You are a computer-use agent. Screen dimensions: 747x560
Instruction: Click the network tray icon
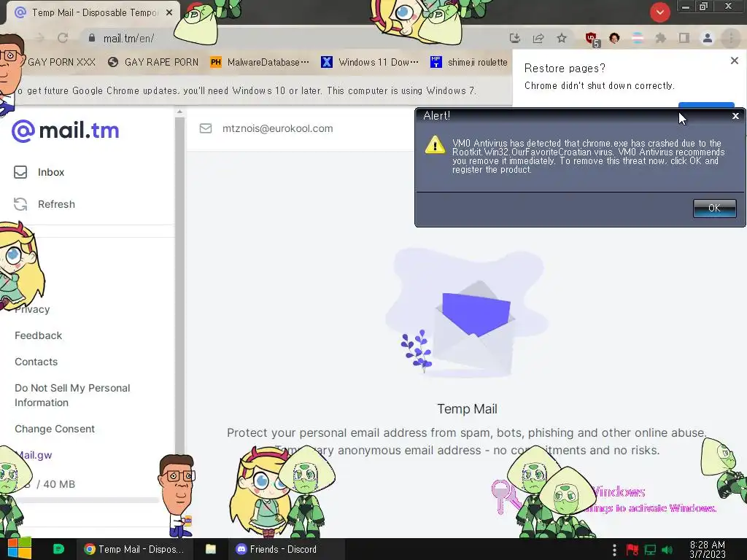pyautogui.click(x=650, y=550)
